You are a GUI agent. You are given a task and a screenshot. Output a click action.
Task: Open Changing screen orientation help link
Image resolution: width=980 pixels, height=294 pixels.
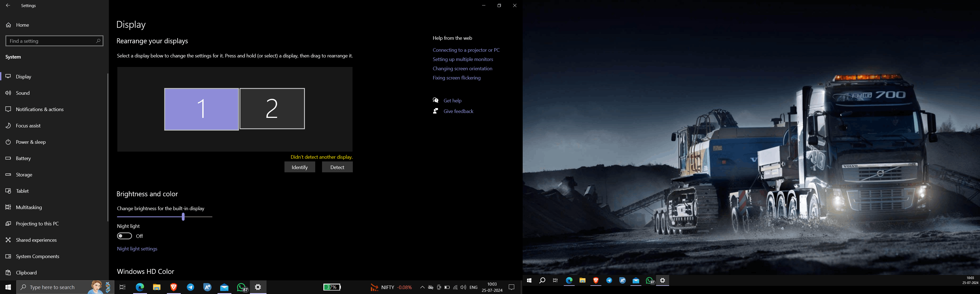coord(462,69)
